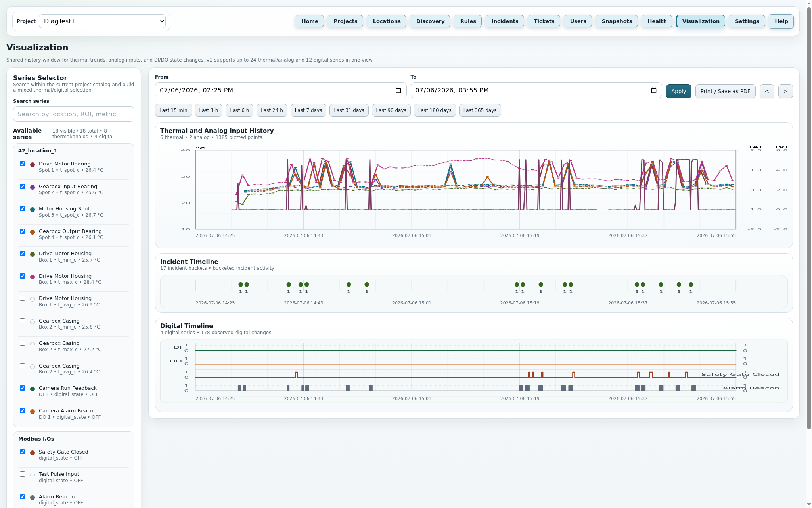Viewport: 812px width, 508px height.
Task: Uncheck Motor Housing Spot series
Action: coord(22,209)
